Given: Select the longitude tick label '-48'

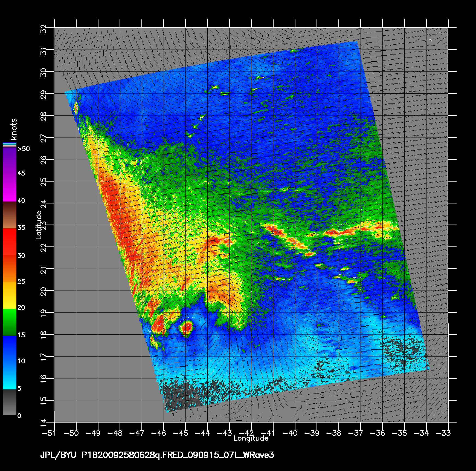Looking at the screenshot, I should [115, 433].
